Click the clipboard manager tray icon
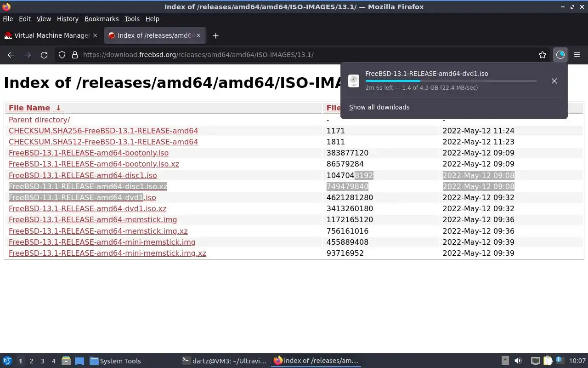 (x=548, y=361)
